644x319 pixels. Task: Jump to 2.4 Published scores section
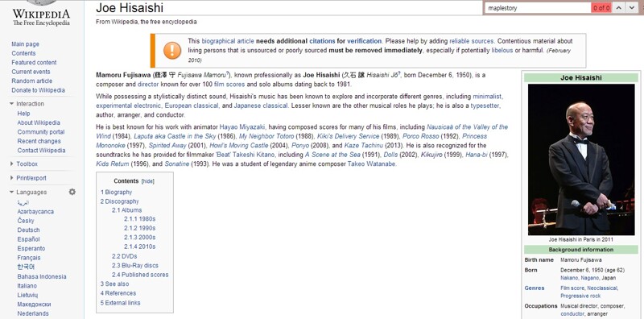pos(140,275)
